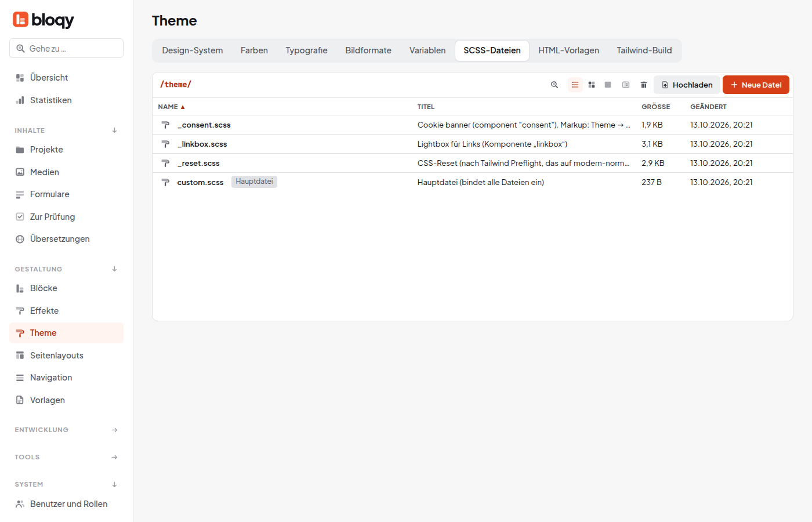Expand the Tools section
The height and width of the screenshot is (522, 812).
tap(66, 457)
